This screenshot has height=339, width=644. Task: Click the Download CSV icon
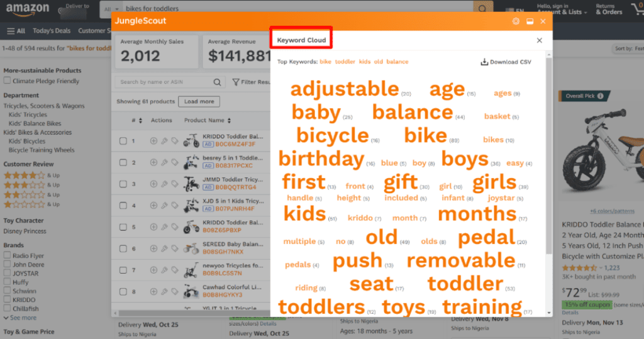[x=484, y=62]
